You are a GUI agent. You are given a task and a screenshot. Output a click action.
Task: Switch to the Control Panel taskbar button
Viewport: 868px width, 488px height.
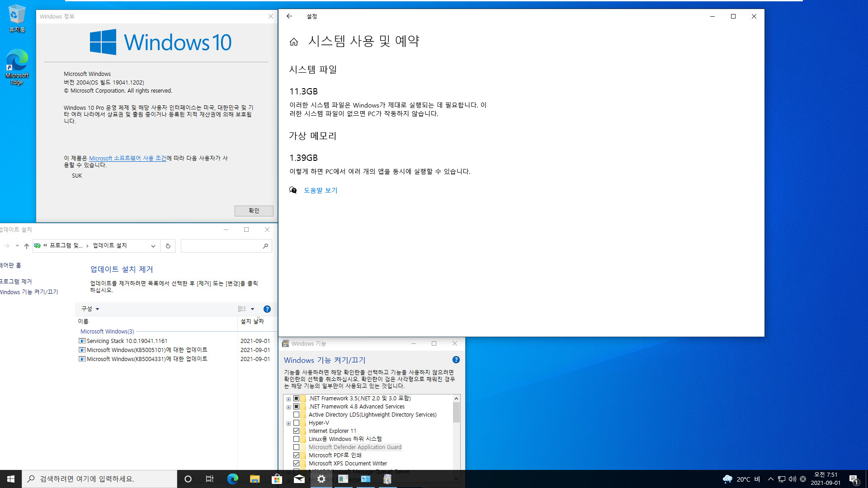pos(365,479)
